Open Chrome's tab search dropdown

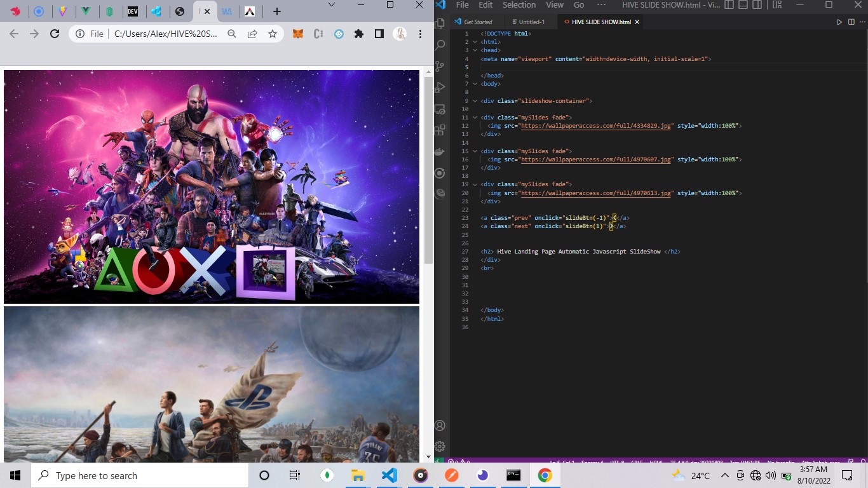pos(331,5)
